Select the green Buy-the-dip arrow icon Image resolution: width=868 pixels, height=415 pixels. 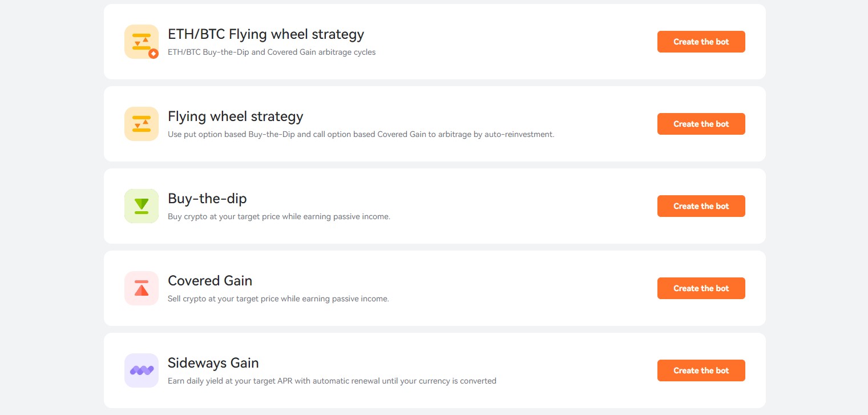click(142, 206)
